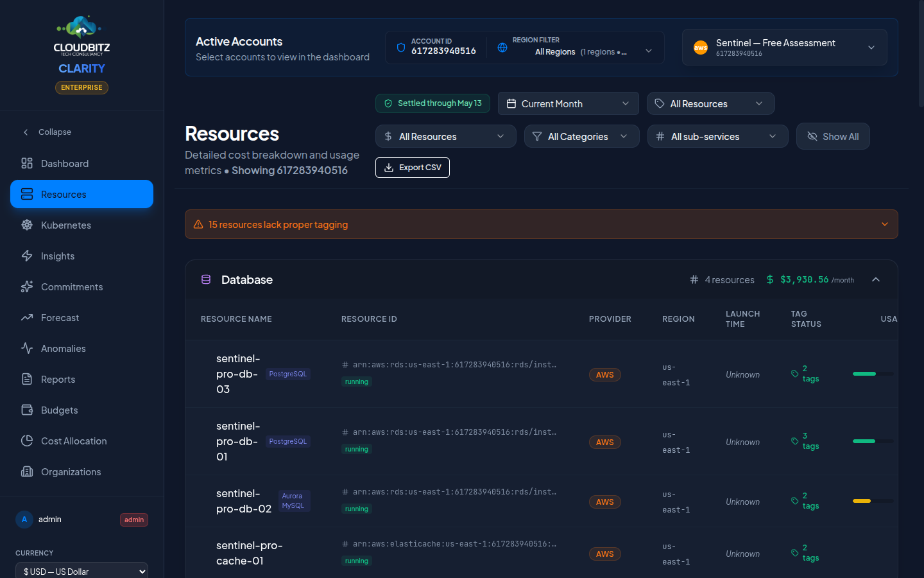924x578 pixels.
Task: Collapse the Database section chevron
Action: [x=876, y=279]
